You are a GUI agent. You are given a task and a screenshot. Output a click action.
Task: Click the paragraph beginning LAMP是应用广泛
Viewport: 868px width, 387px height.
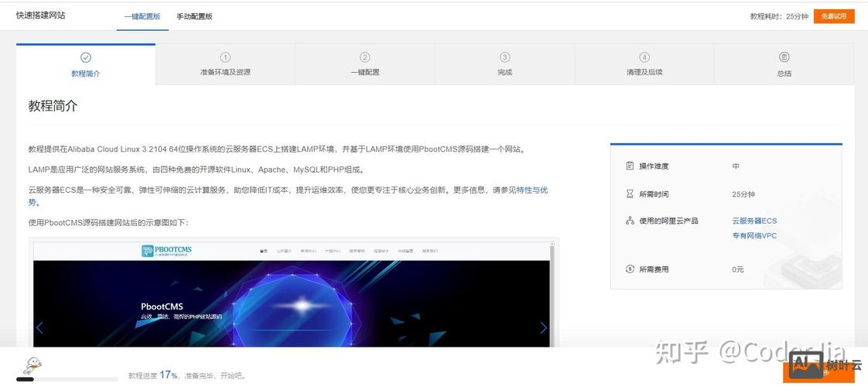(196, 170)
